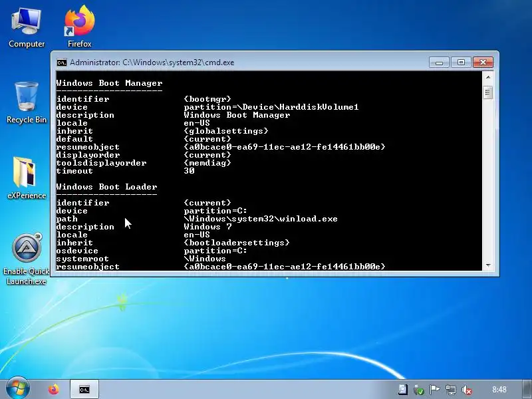Click the '\Windows' systemroot value
Image resolution: width=532 pixels, height=399 pixels.
click(205, 259)
